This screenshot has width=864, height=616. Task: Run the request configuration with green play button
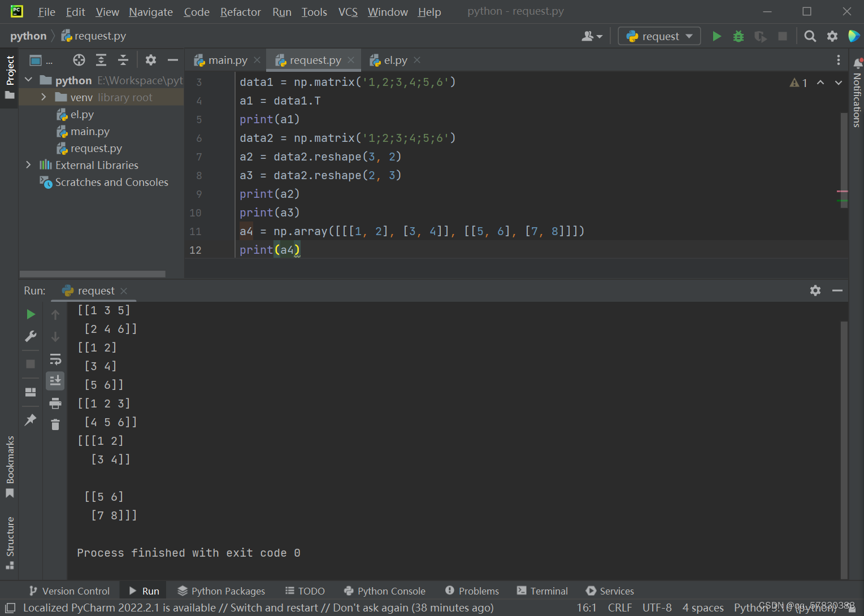coord(717,36)
